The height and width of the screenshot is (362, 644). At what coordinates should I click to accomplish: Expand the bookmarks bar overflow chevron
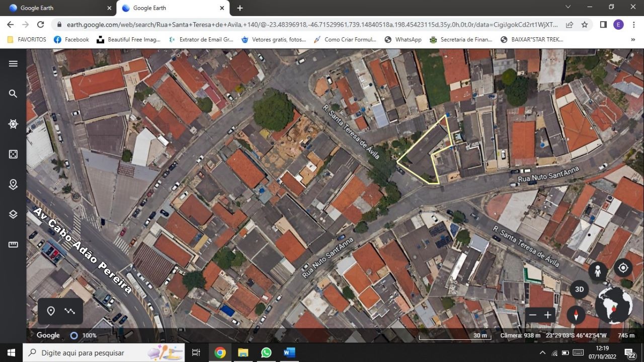(x=632, y=39)
